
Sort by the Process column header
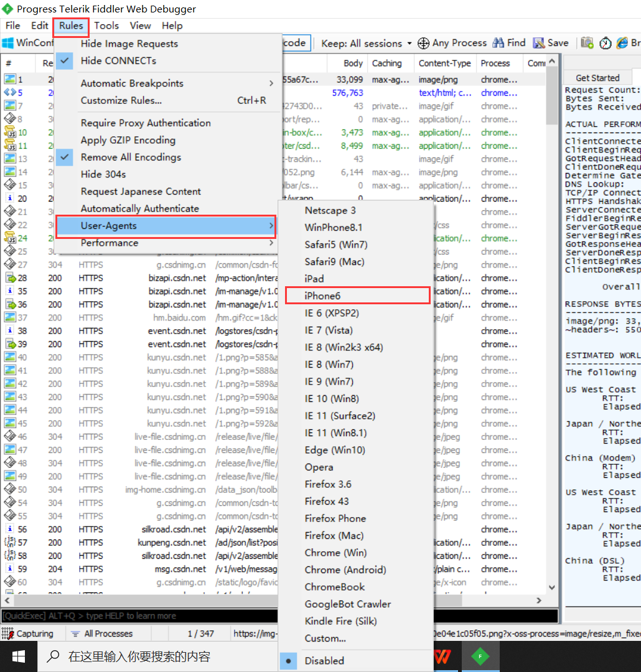pyautogui.click(x=500, y=63)
